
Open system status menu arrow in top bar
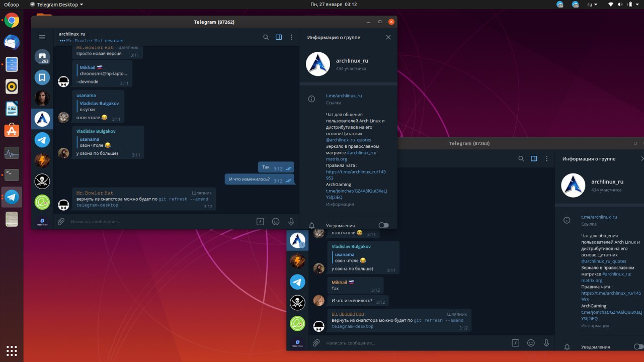[636, 5]
